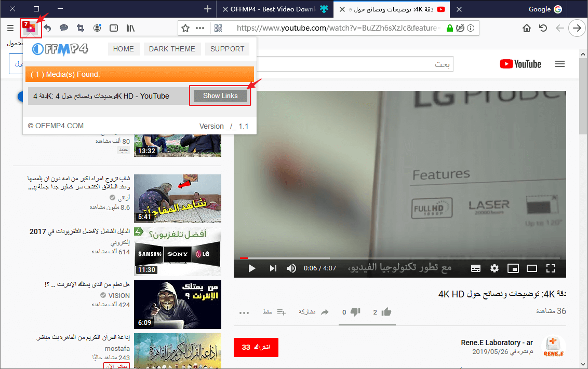The width and height of the screenshot is (588, 369).
Task: Toggle theater mode in the player
Action: [x=532, y=268]
